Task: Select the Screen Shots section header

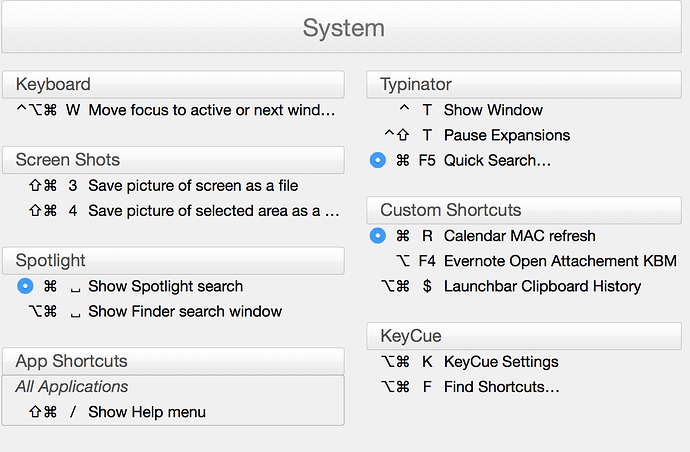Action: (173, 160)
